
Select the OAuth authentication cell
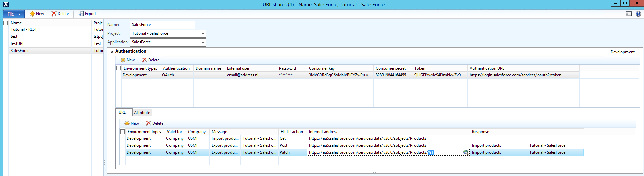177,75
